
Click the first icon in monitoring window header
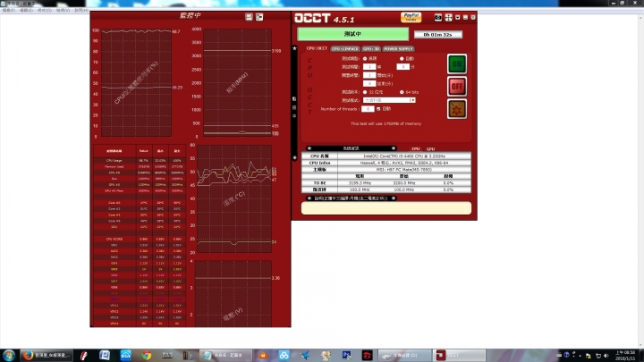(x=249, y=17)
